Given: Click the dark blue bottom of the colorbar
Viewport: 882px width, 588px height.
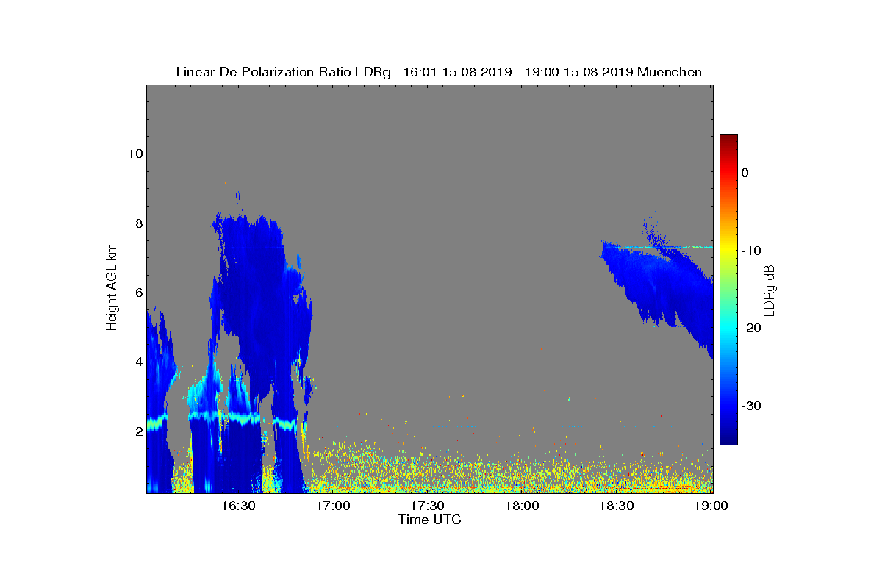Looking at the screenshot, I should point(728,439).
